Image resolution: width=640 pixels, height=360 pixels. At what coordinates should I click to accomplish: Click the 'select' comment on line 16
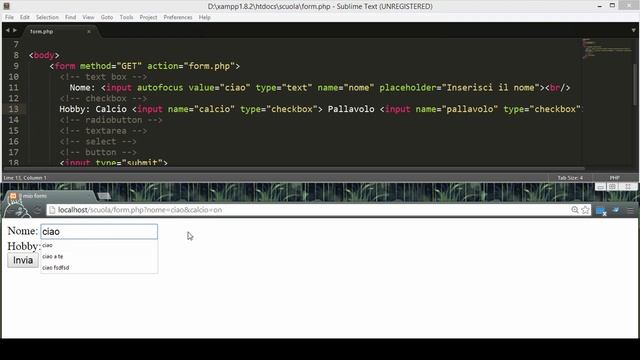(x=98, y=141)
